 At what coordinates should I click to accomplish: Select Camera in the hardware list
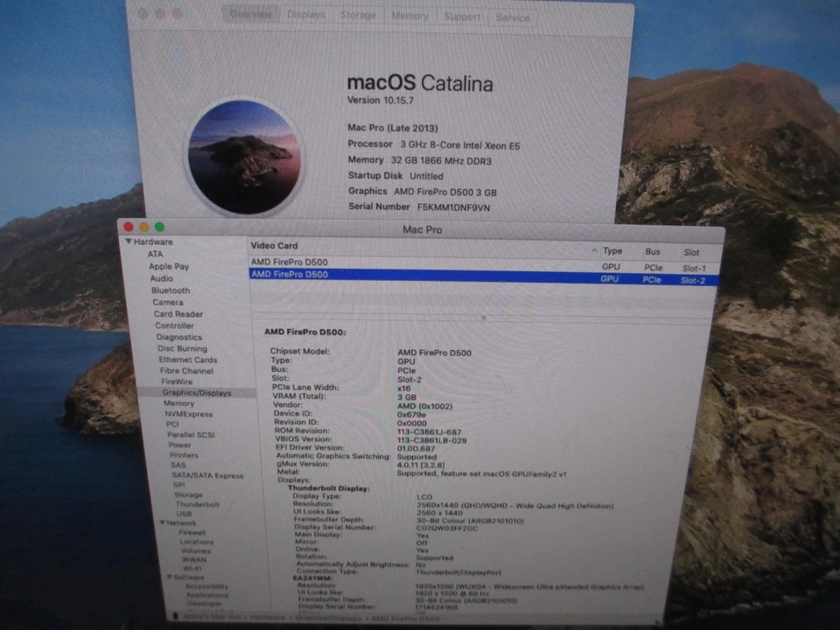[x=167, y=302]
